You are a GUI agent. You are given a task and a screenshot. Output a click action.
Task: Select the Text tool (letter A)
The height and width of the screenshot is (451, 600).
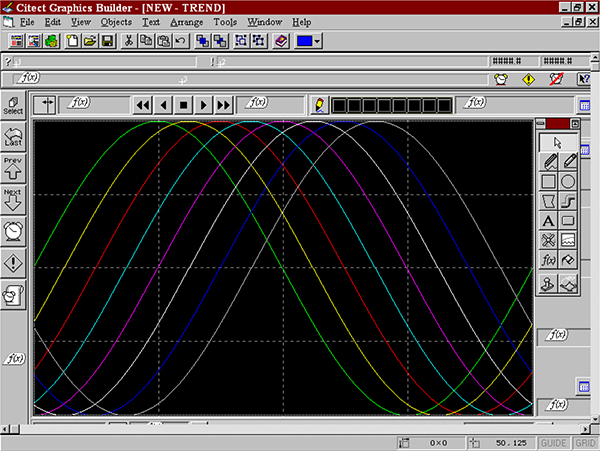(x=549, y=221)
